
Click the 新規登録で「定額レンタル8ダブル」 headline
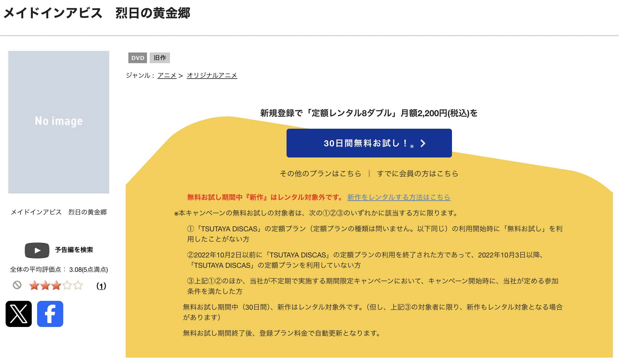(369, 113)
